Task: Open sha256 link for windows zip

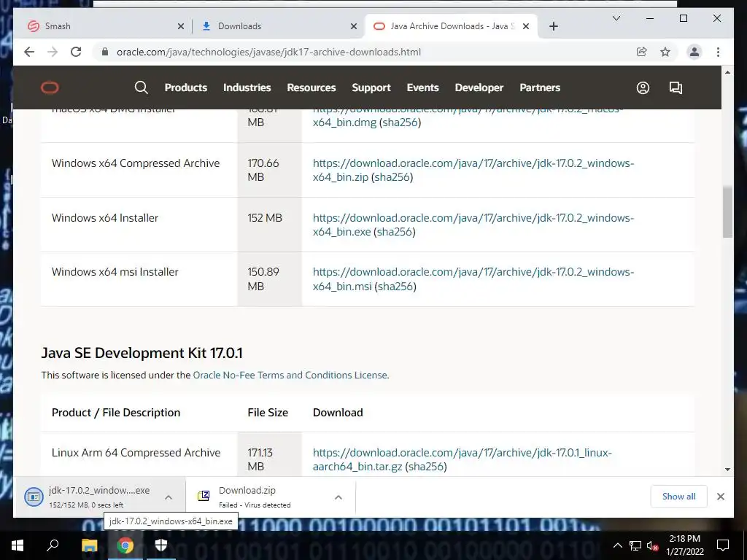Action: [x=392, y=177]
